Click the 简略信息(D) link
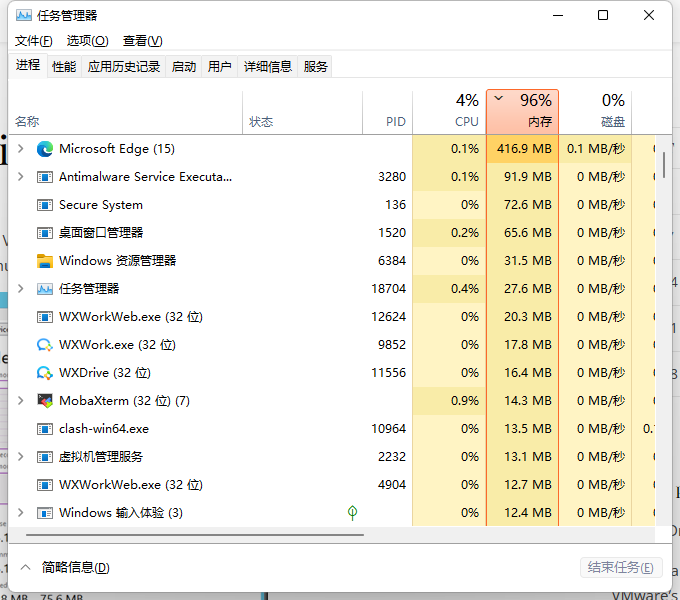 [75, 567]
